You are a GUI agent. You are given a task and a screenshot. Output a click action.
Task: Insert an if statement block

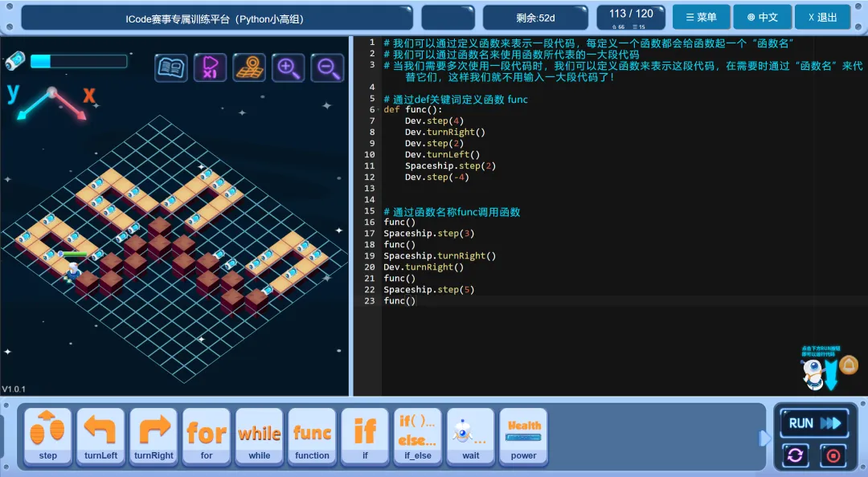pyautogui.click(x=365, y=436)
